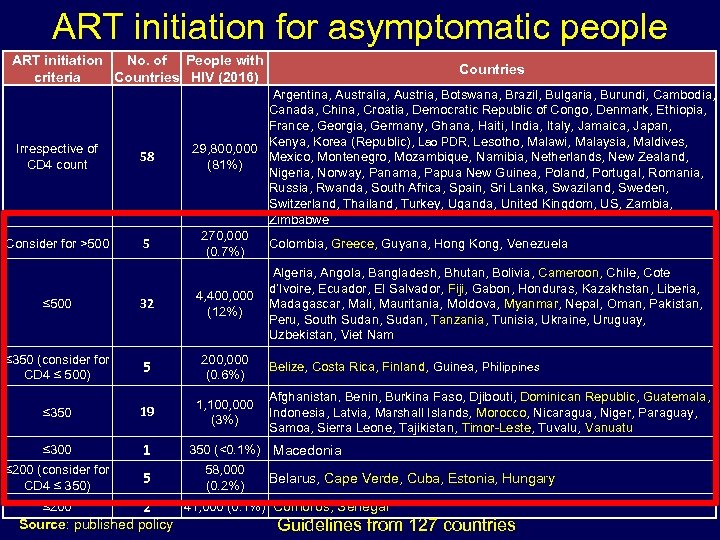720x540 pixels.
Task: Select "Viet Nam" in the ≤500 row
Action: click(x=367, y=335)
